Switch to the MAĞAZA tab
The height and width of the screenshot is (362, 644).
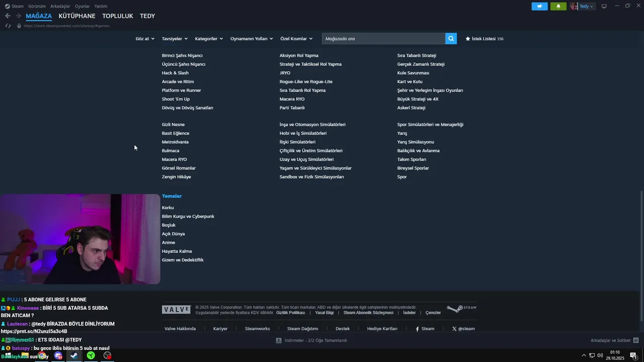click(39, 16)
